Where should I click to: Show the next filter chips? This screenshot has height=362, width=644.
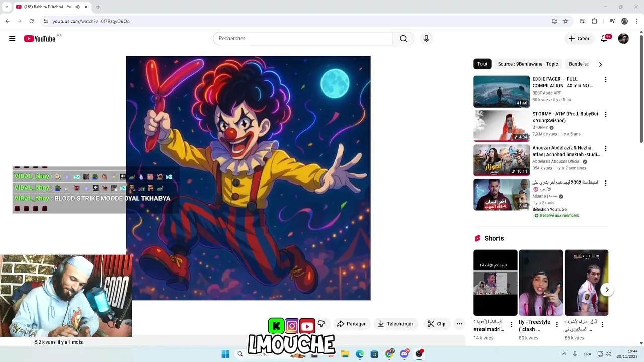point(600,64)
